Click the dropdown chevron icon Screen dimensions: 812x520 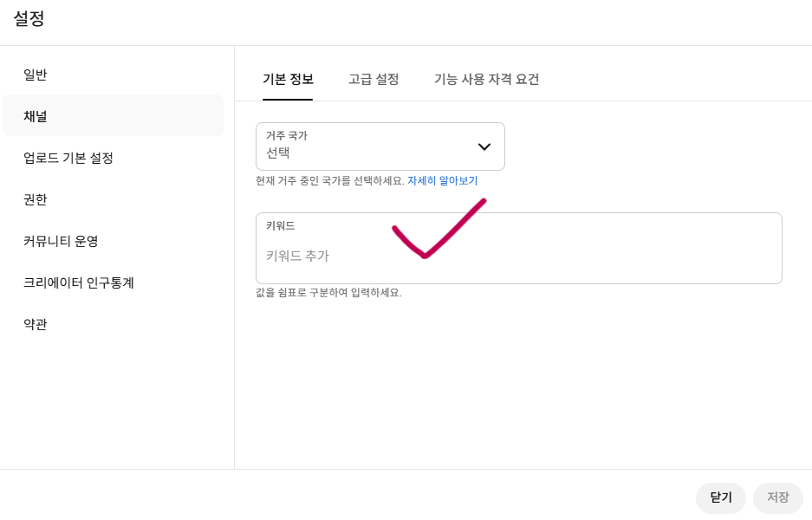[x=484, y=146]
